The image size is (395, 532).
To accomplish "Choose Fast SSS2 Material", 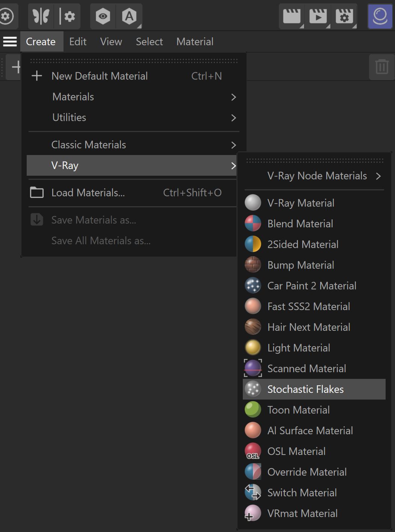I will (x=314, y=307).
